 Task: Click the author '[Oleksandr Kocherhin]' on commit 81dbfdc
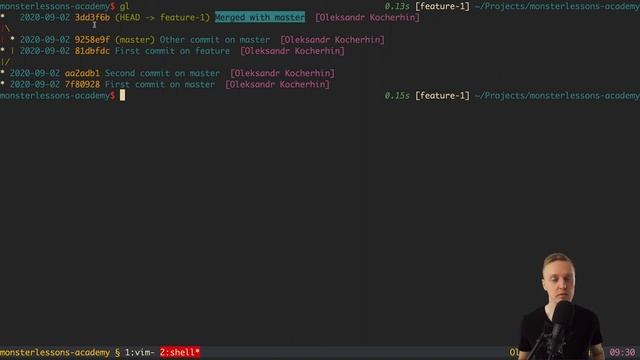tap(292, 51)
